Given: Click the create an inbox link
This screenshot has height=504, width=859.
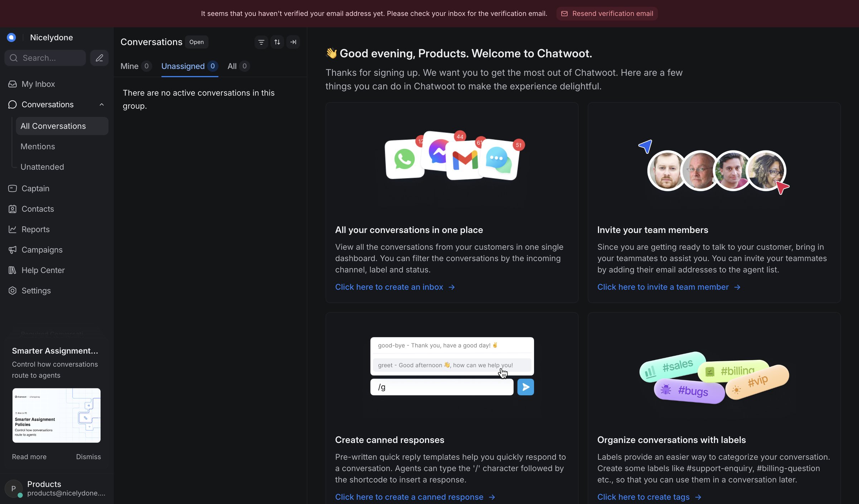Looking at the screenshot, I should 395,287.
